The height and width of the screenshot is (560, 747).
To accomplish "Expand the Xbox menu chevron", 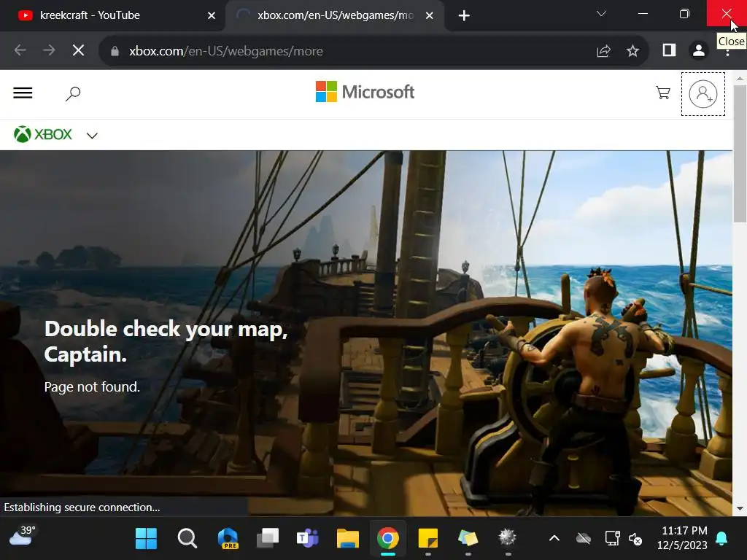I will 92,136.
